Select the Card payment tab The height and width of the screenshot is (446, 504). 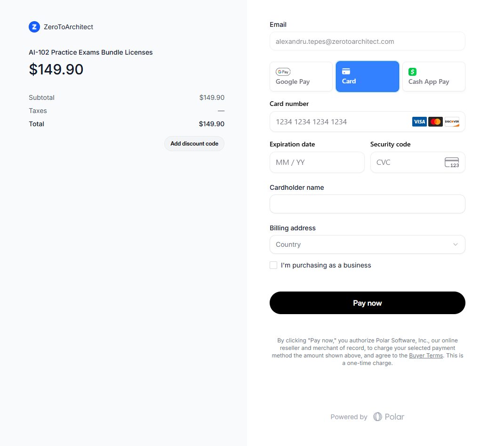pos(367,76)
